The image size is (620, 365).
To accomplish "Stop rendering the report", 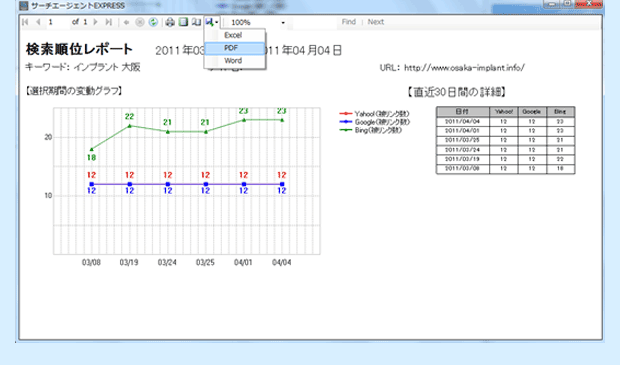I will click(140, 22).
